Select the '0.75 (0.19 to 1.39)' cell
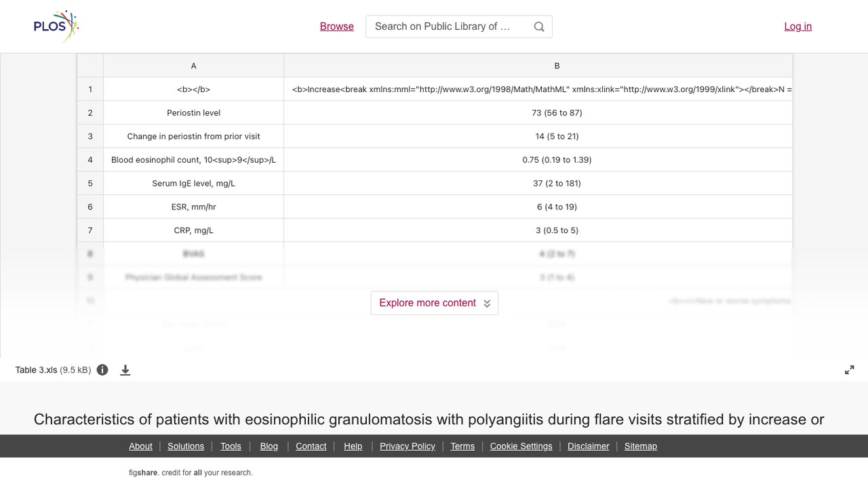This screenshot has height=488, width=868. (x=538, y=160)
